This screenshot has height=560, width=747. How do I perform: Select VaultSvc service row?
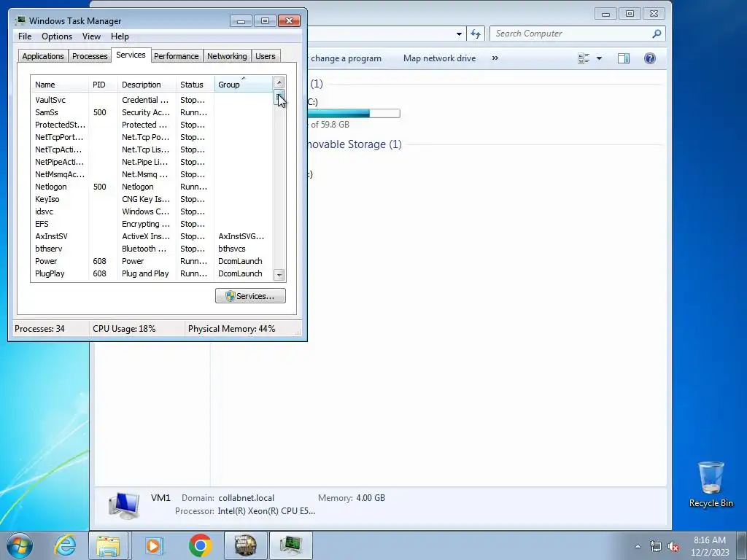[152, 100]
